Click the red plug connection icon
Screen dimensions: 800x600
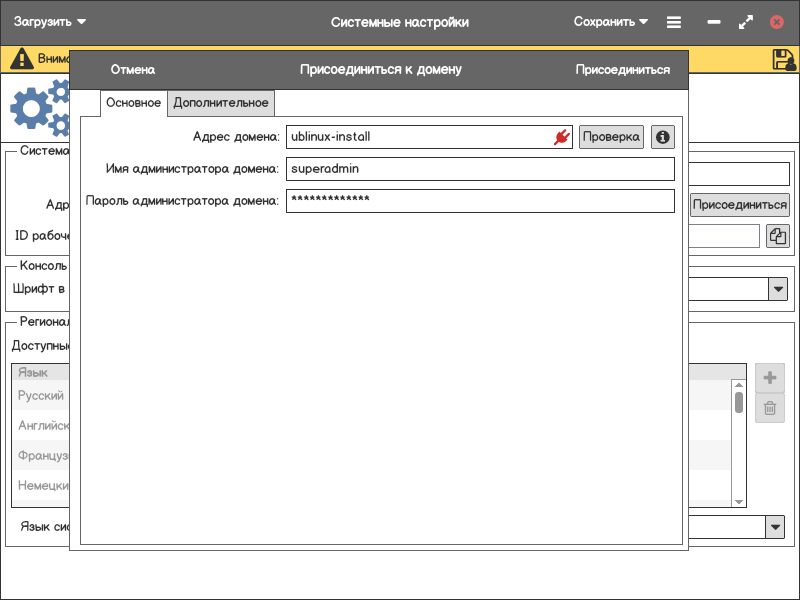(561, 137)
